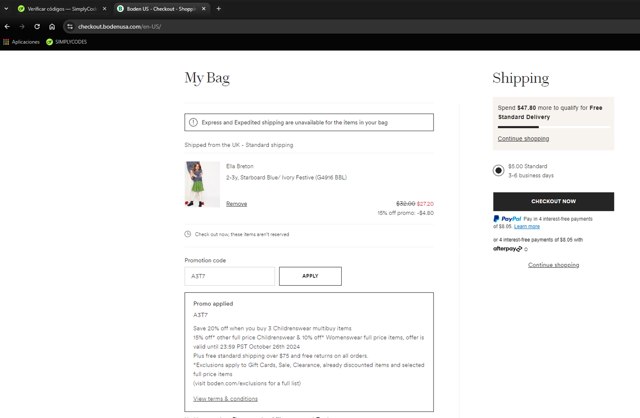
Task: Remove Ella Breton from the bag
Action: [x=236, y=204]
